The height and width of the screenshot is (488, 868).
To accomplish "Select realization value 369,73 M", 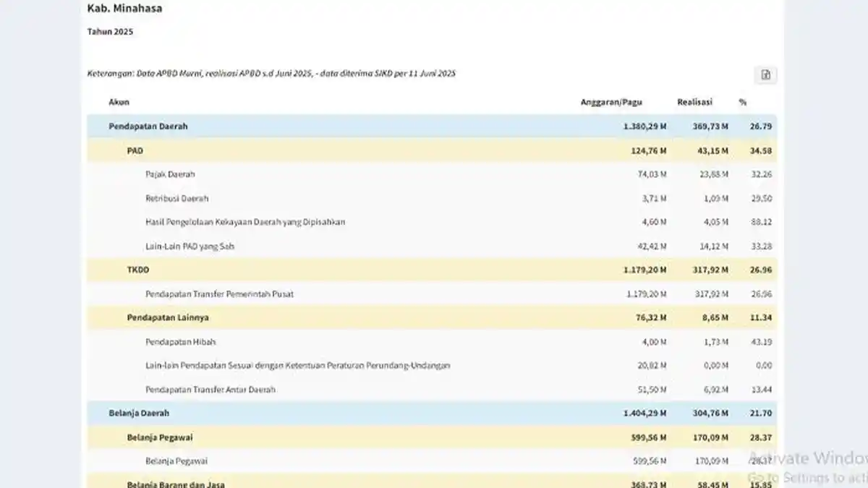I will (710, 126).
